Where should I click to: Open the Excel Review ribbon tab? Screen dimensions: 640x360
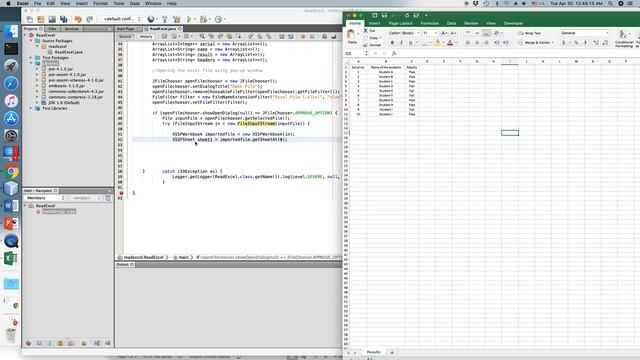471,23
